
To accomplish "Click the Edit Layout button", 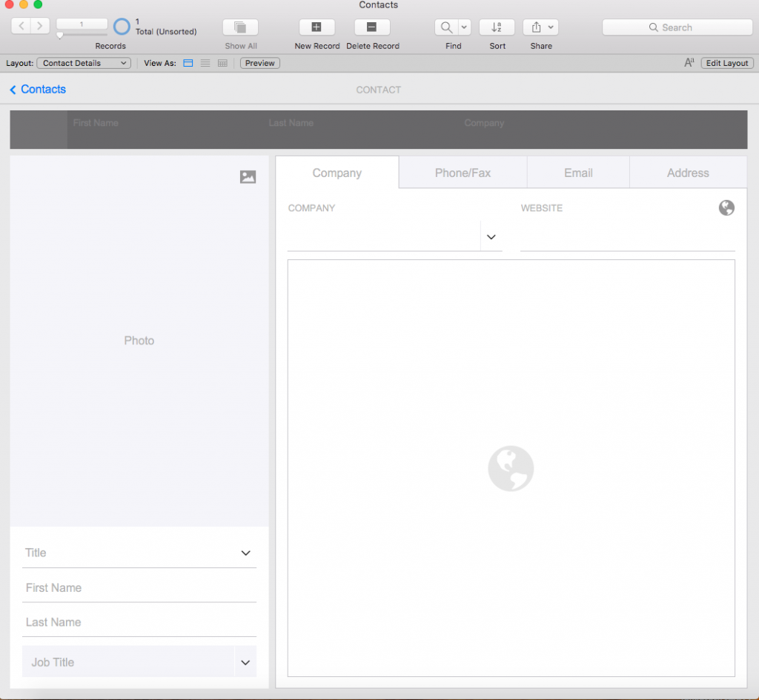I will coord(726,63).
